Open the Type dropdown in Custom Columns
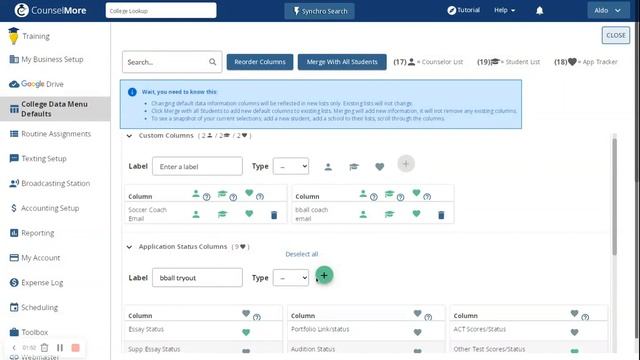This screenshot has height=360, width=640. [291, 166]
